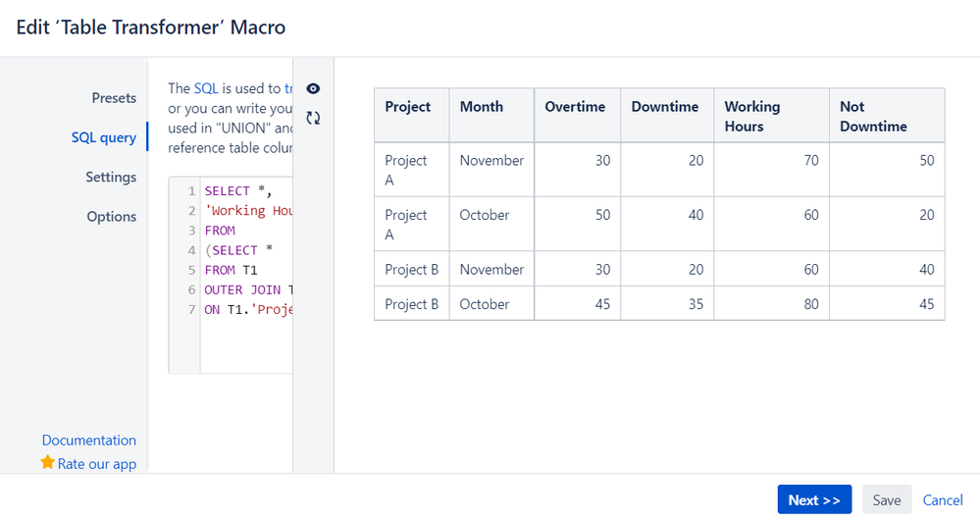The image size is (980, 521).
Task: Follow the SQL hyperlink in the description
Action: [x=206, y=88]
